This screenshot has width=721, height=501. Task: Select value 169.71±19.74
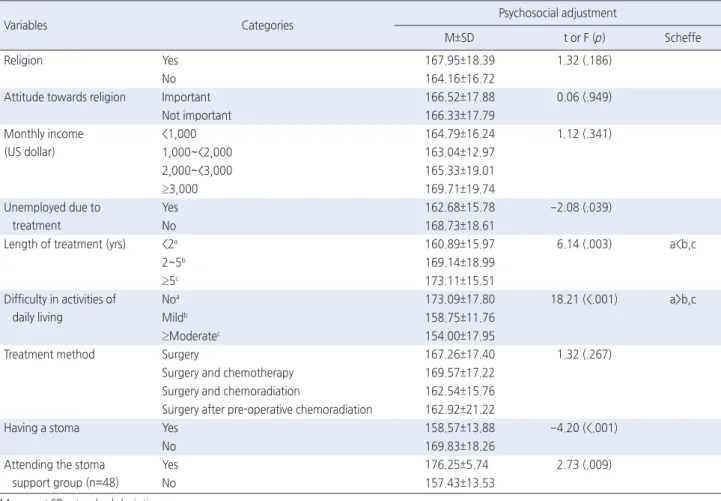[460, 189]
